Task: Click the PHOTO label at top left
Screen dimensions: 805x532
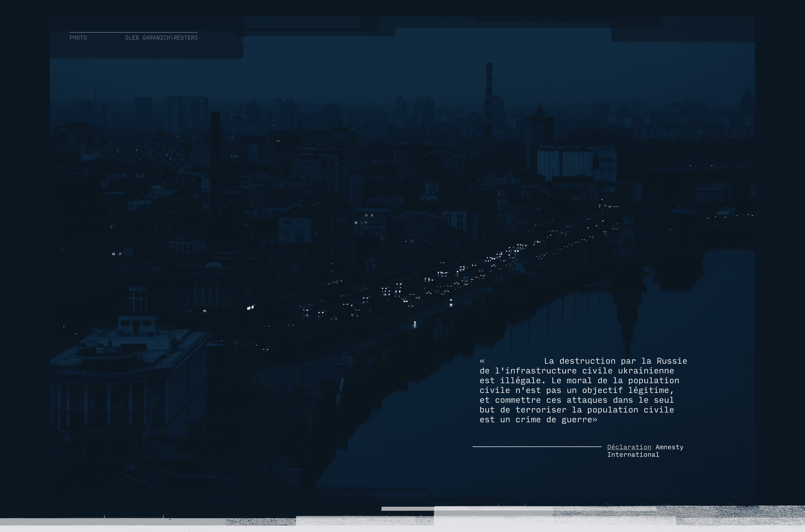Action: (78, 38)
